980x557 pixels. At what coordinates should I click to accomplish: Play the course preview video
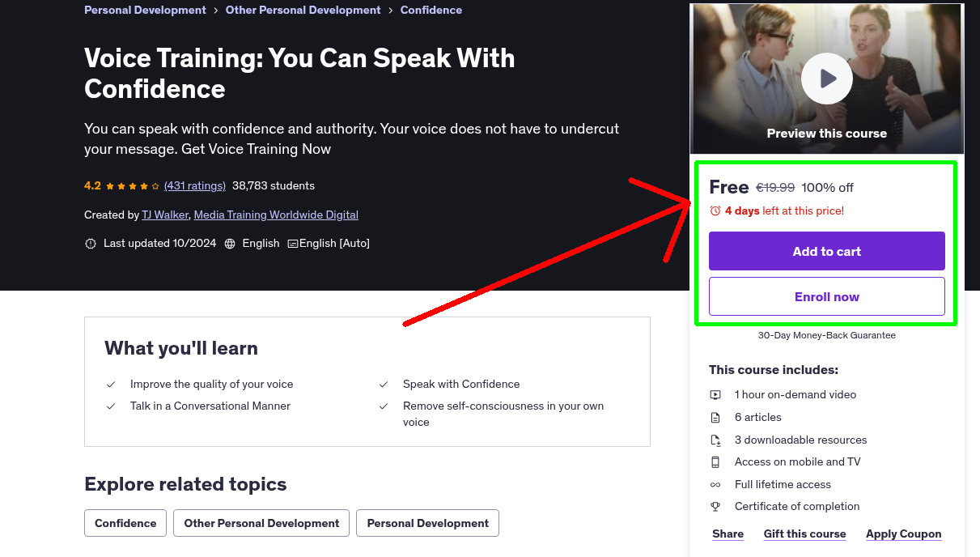827,79
